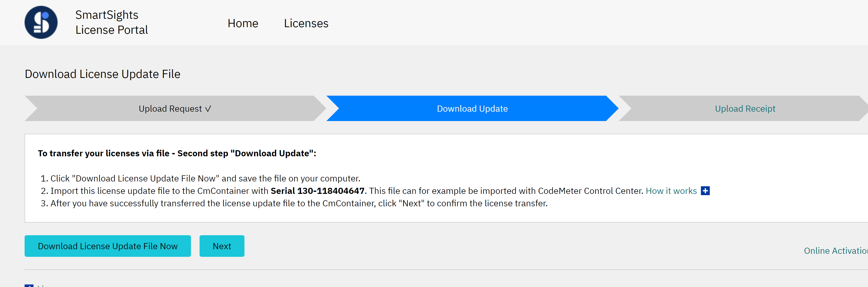The width and height of the screenshot is (868, 287).
Task: Click the SmartSights circular logo
Action: pyautogui.click(x=41, y=22)
